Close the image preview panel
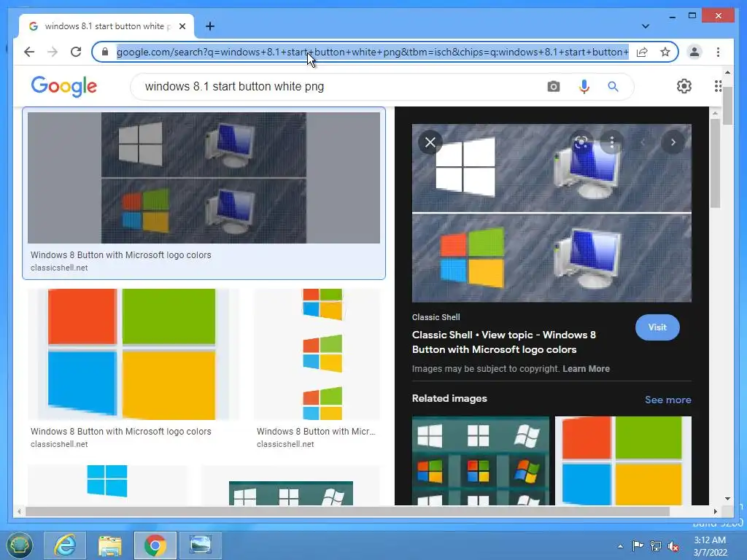This screenshot has height=560, width=747. click(430, 142)
